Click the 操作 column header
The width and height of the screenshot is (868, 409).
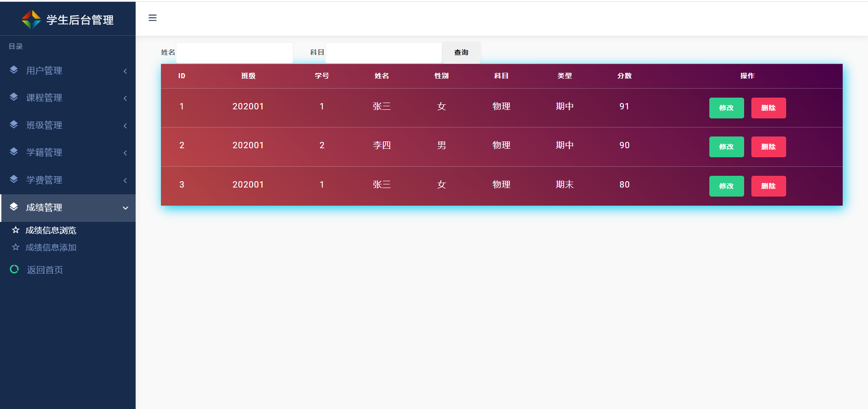(x=747, y=76)
